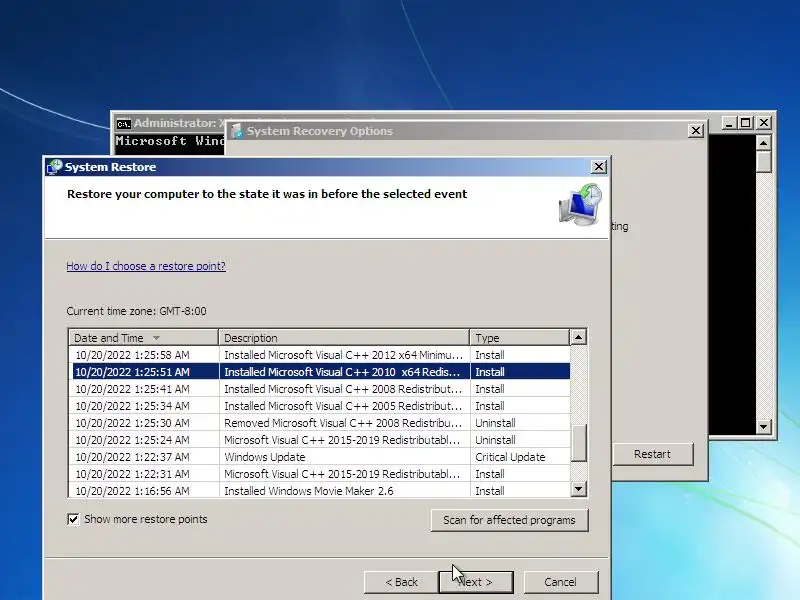This screenshot has width=800, height=600.
Task: Click Scan for affected programs
Action: tap(509, 520)
